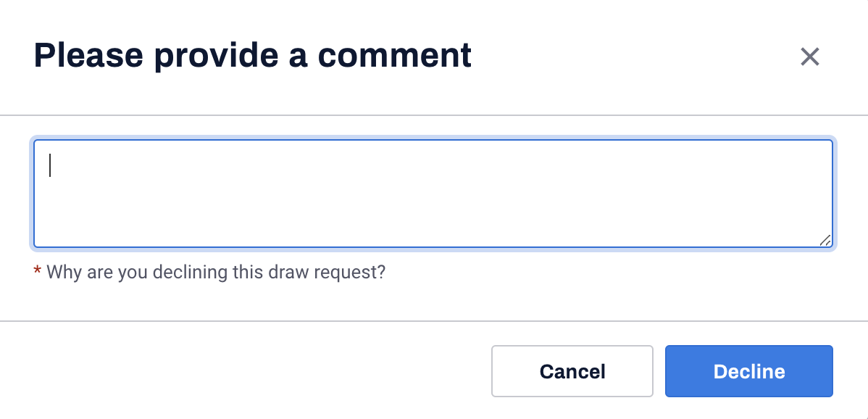
Task: Exit the comment modal with the close cross
Action: 809,57
